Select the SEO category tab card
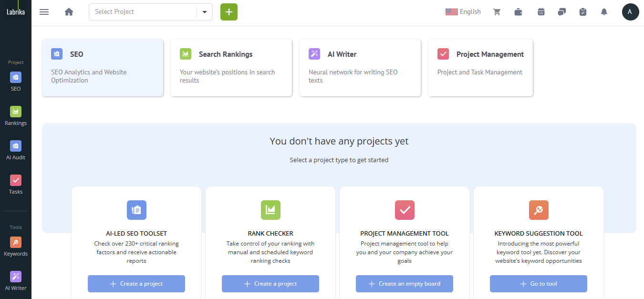This screenshot has width=644, height=299. pyautogui.click(x=103, y=68)
